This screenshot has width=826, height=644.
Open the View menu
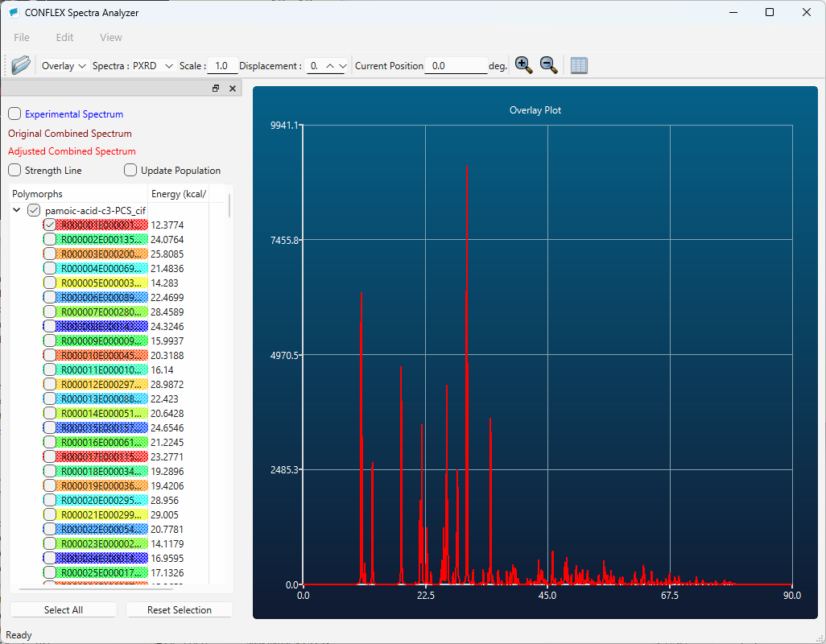tap(111, 37)
